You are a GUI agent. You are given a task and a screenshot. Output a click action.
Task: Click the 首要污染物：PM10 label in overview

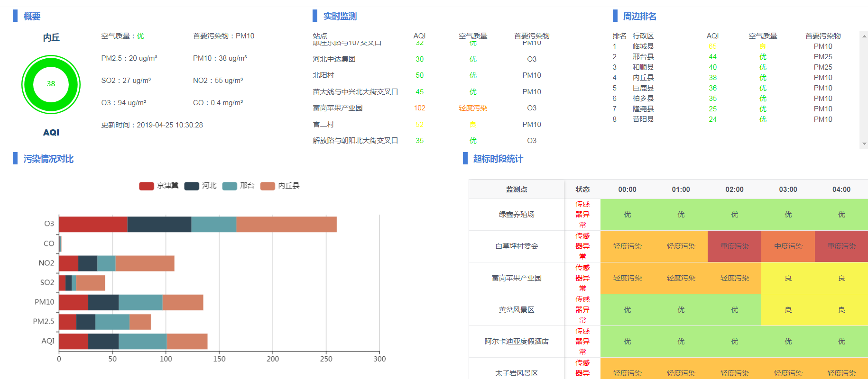(x=223, y=36)
